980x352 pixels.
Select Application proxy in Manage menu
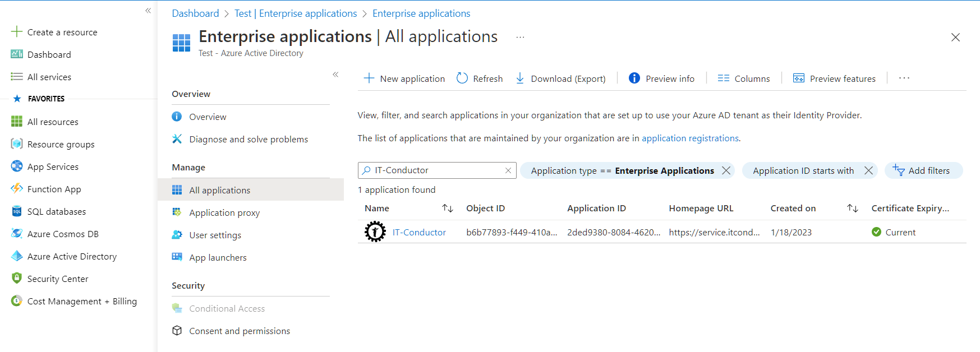[224, 212]
